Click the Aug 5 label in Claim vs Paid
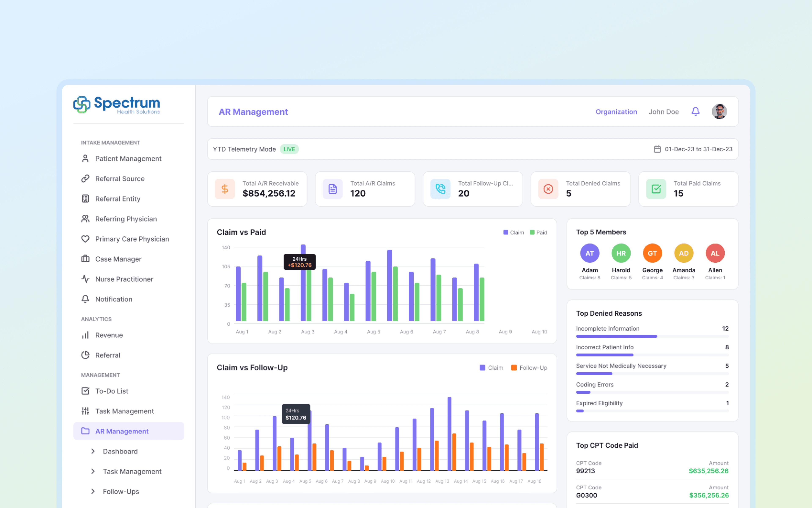Viewport: 812px width, 508px height. pos(373,332)
